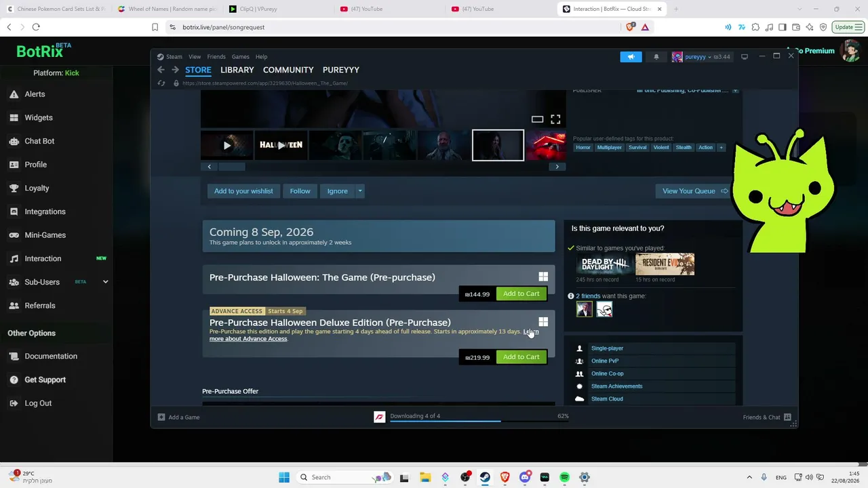Expand the Sub-Users submenu chevron
The image size is (868, 488).
click(105, 282)
